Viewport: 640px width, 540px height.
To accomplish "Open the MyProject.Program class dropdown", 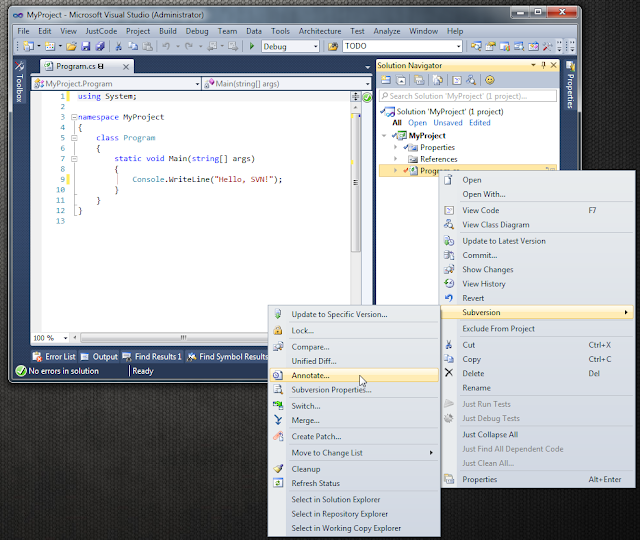I will [x=197, y=84].
